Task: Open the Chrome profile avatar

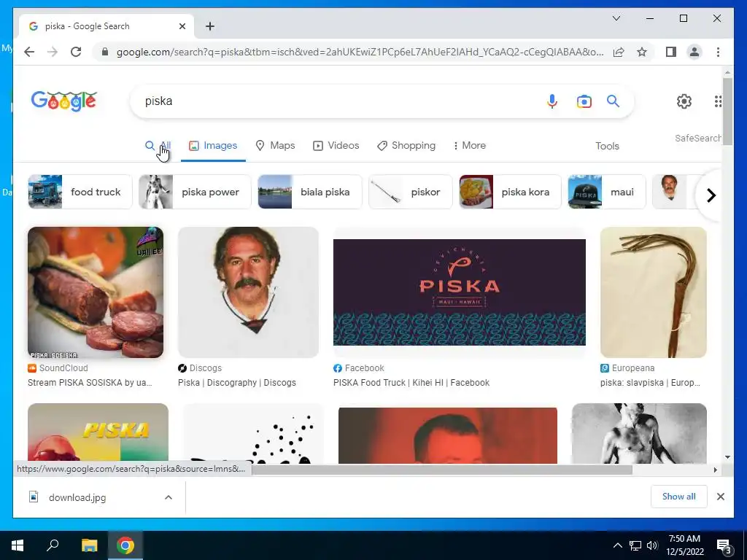Action: click(x=694, y=52)
